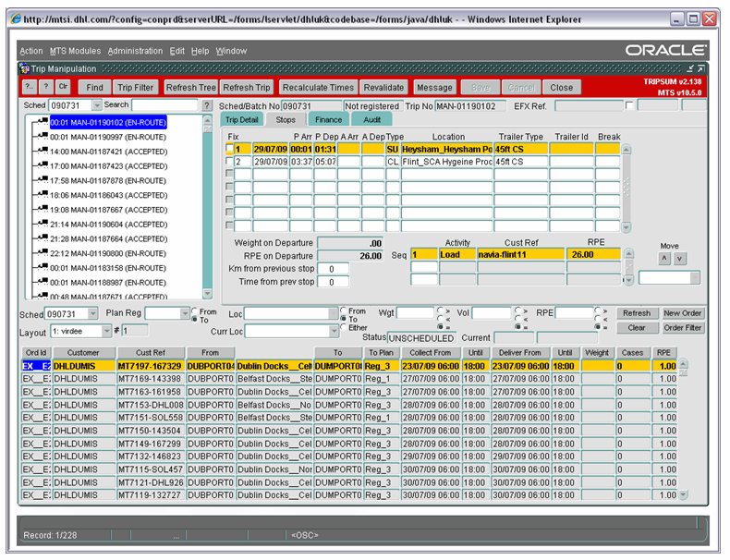730x560 pixels.
Task: Open the top Sched 090731 dropdown
Action: pos(97,105)
